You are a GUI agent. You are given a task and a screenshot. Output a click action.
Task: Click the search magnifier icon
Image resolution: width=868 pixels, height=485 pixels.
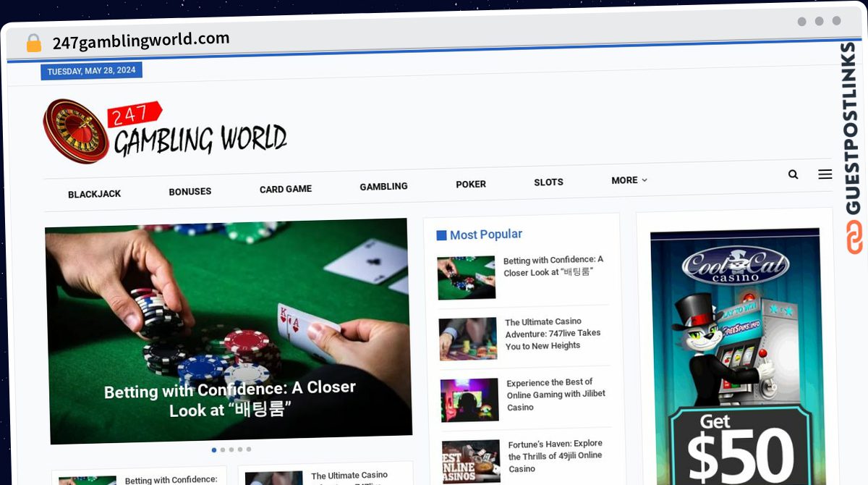coord(793,174)
